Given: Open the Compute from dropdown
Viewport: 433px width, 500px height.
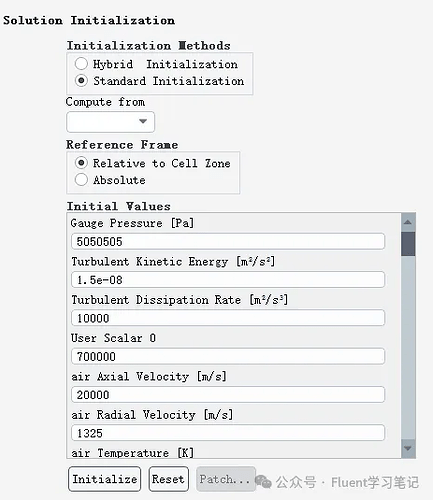Looking at the screenshot, I should point(111,122).
